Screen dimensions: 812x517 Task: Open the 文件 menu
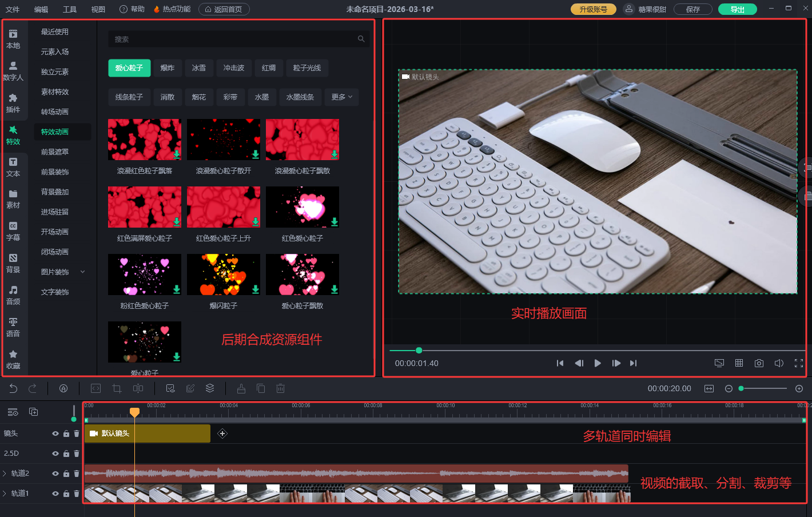tap(13, 9)
